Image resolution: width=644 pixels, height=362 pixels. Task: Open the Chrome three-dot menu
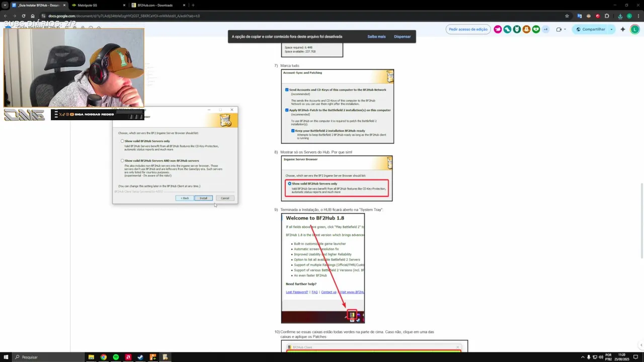click(638, 16)
